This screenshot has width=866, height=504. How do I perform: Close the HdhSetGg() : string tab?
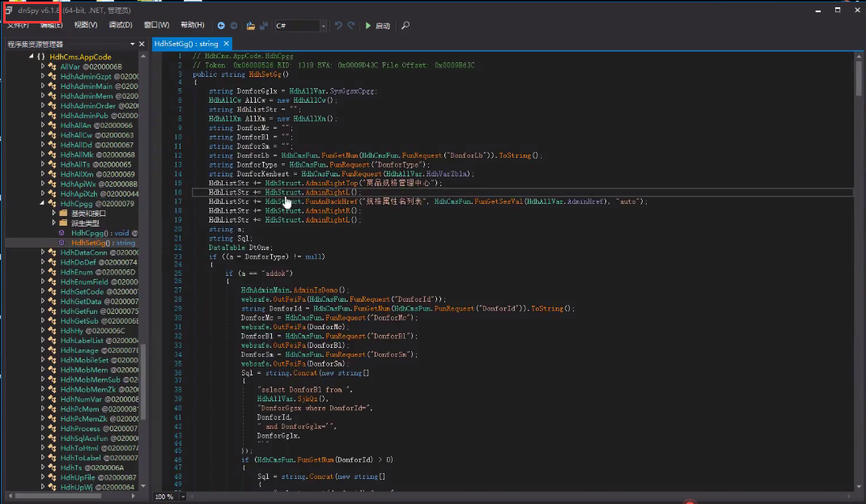[x=227, y=44]
